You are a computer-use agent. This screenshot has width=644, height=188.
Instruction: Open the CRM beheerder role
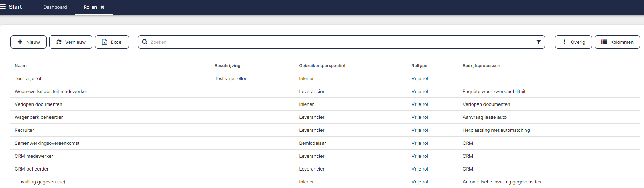click(x=31, y=169)
